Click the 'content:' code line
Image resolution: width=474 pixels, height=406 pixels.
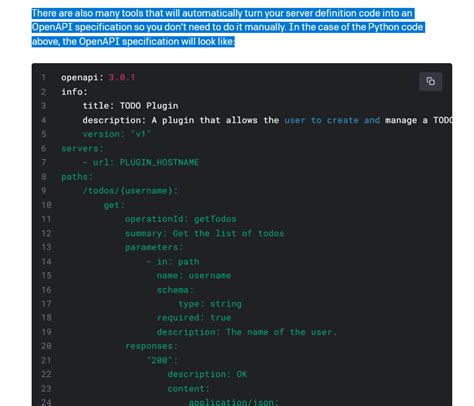189,389
